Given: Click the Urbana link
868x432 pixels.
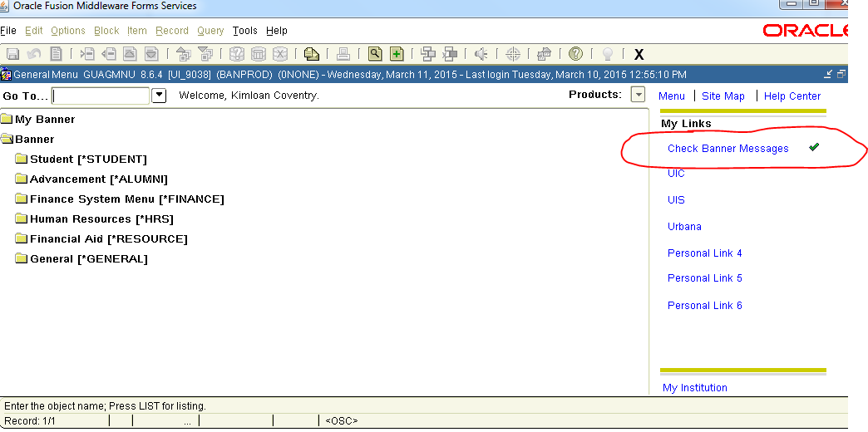Looking at the screenshot, I should click(x=684, y=227).
